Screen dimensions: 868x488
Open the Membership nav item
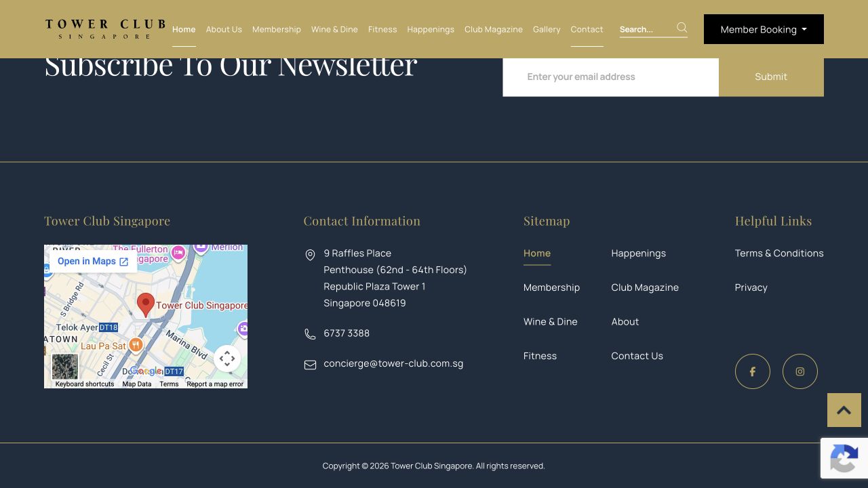[277, 29]
